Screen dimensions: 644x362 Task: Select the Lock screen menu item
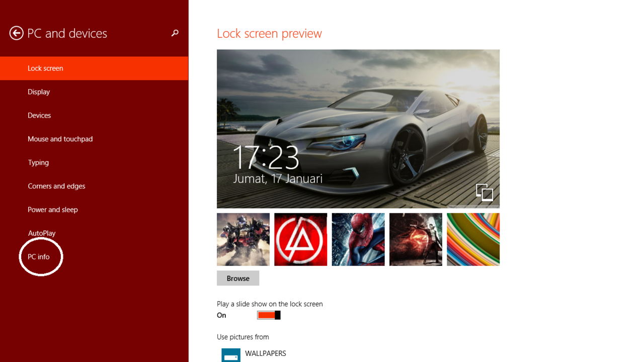45,68
